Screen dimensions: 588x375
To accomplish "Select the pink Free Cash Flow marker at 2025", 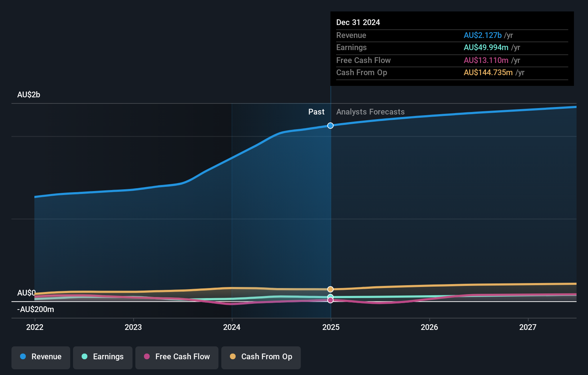I will 330,300.
